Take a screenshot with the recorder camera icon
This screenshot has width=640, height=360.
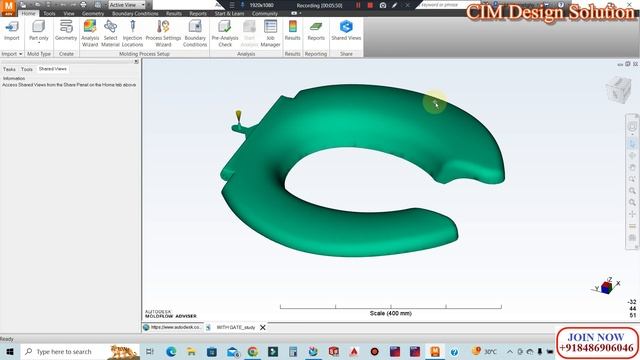(382, 5)
